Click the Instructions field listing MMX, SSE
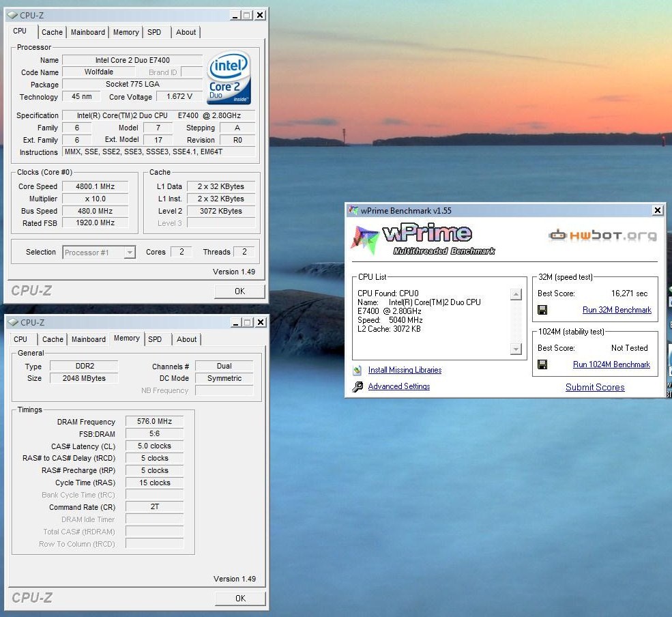 click(158, 152)
